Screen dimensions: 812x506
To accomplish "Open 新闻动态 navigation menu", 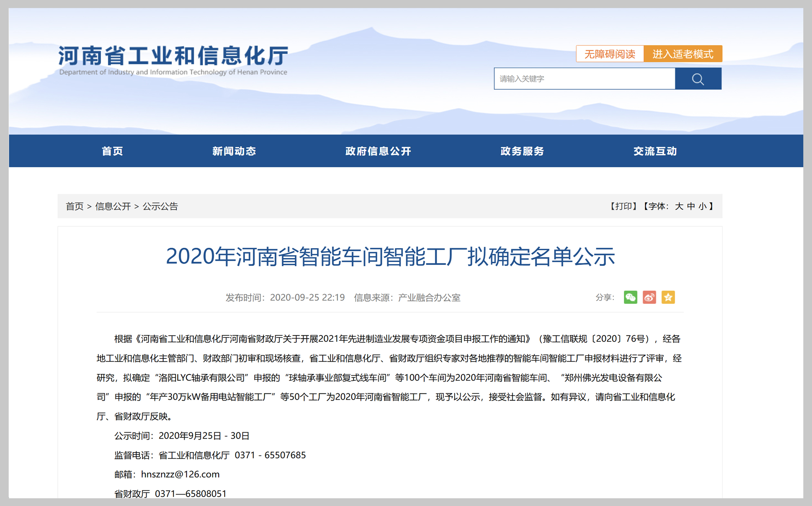I will tap(234, 151).
